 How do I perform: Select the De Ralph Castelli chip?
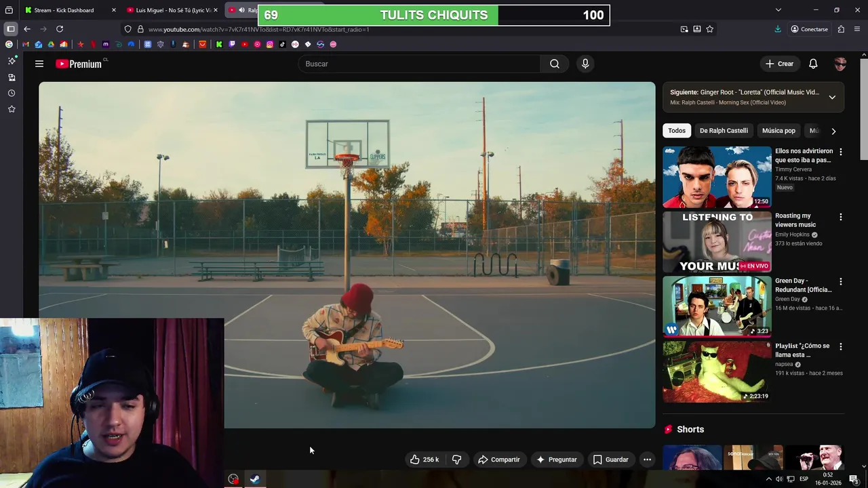click(x=724, y=131)
